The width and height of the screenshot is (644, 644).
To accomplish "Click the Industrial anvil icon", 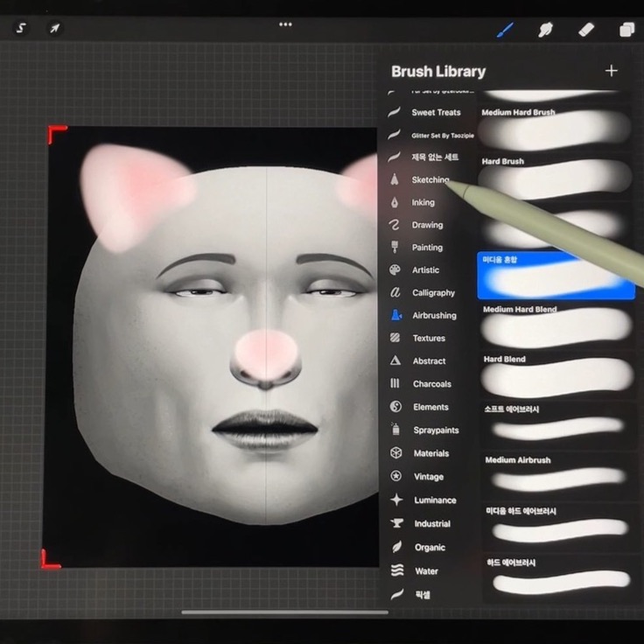I will pos(396,523).
